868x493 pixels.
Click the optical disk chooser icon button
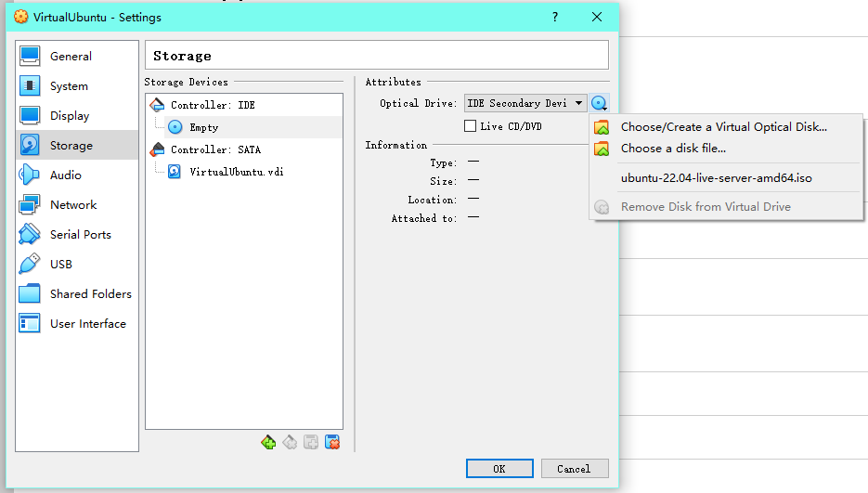pos(600,103)
